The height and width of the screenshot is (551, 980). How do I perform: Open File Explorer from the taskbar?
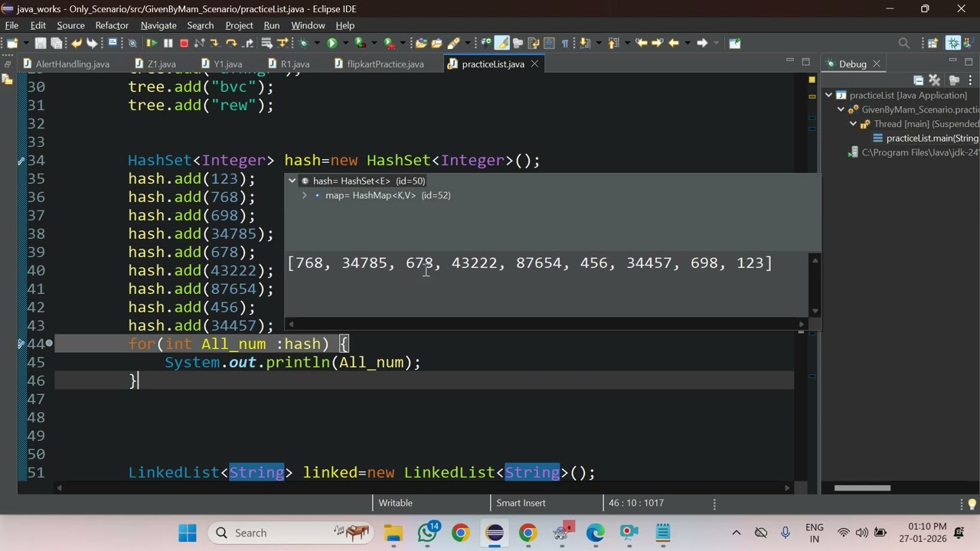click(x=394, y=533)
